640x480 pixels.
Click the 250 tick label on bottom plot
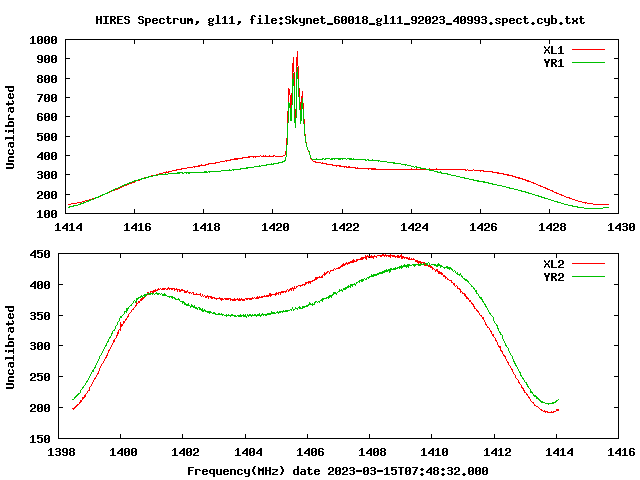click(x=40, y=377)
